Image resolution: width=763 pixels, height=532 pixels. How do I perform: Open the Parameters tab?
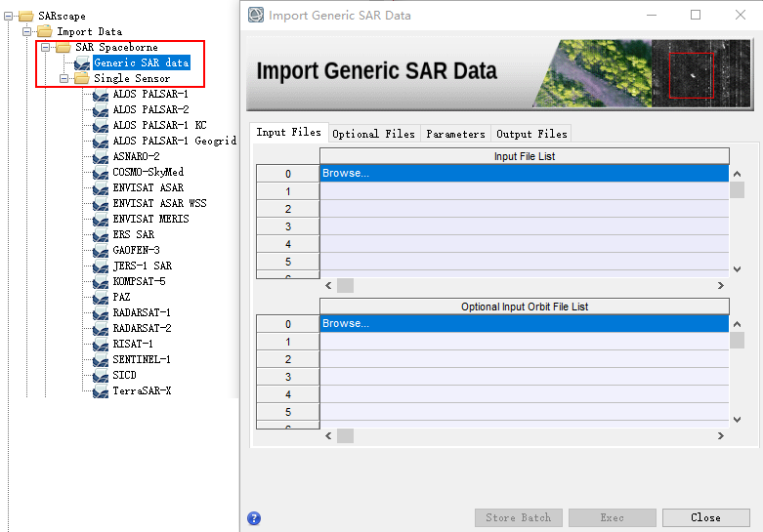455,134
